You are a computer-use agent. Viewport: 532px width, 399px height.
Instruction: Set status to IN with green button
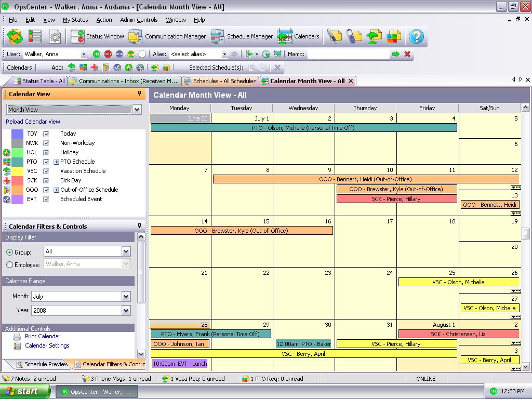click(x=97, y=54)
